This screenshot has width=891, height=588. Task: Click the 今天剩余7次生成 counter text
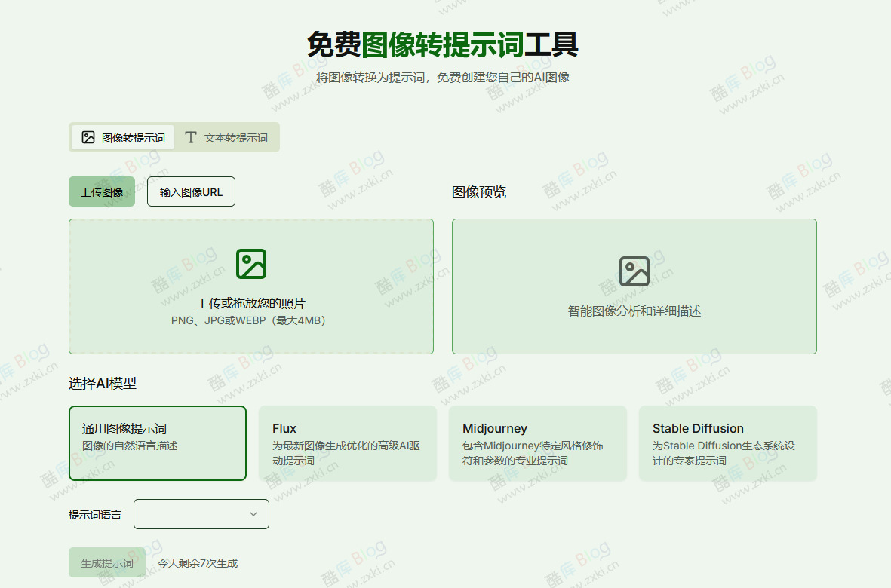(195, 562)
